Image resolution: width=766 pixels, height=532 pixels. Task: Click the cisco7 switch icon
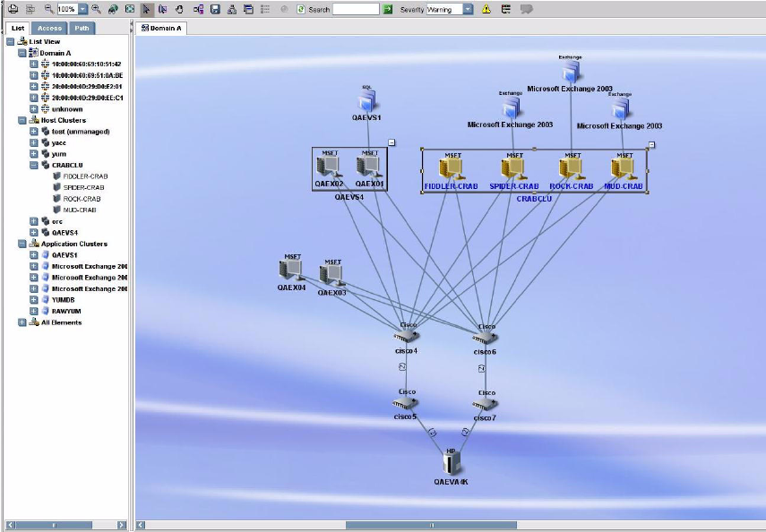[x=485, y=404]
